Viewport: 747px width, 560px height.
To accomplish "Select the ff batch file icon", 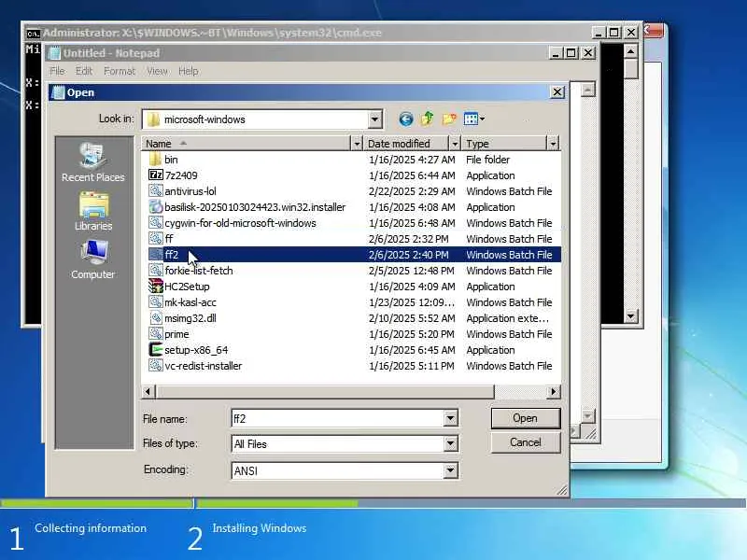I will point(155,238).
